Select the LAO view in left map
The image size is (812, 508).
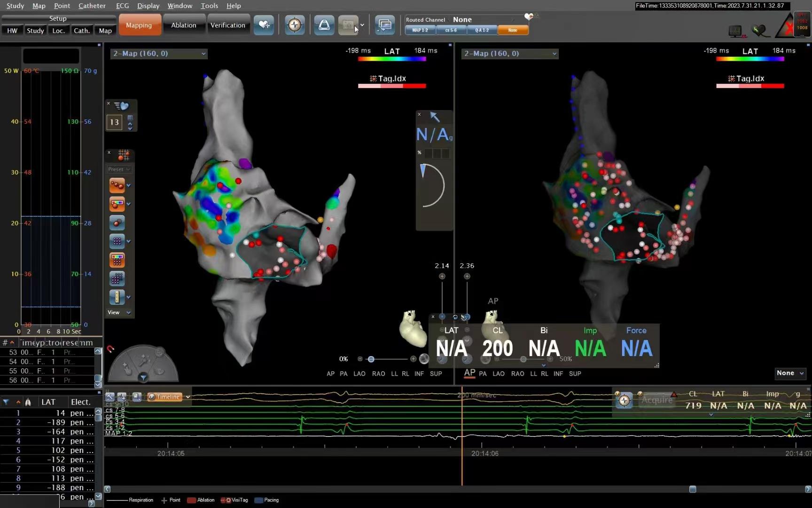tap(359, 373)
